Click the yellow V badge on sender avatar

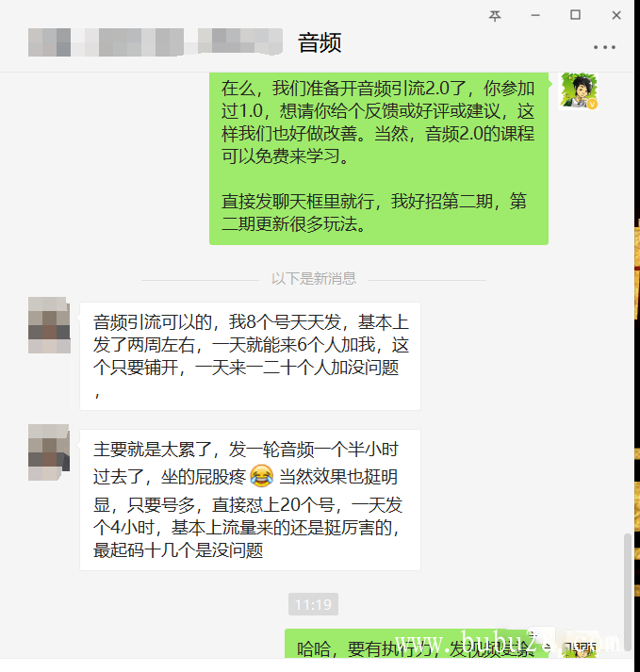592,104
